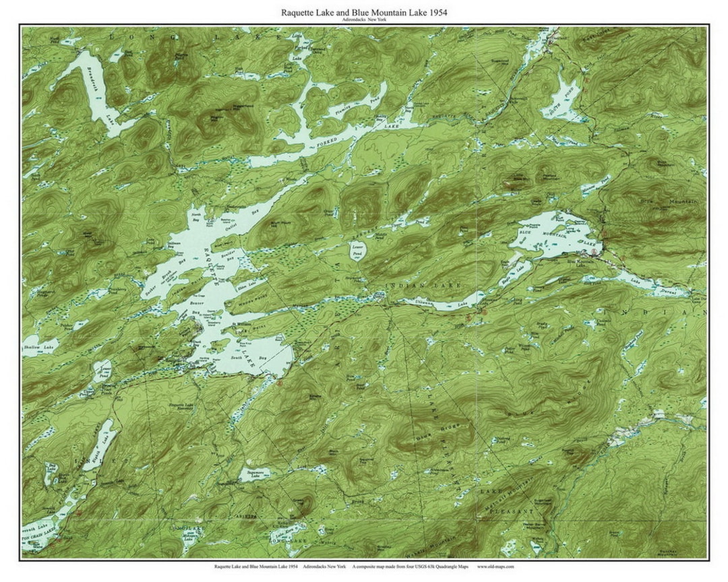Select the Blue Mountain Lake label
Viewport: 728px width, 582px height.
click(x=554, y=236)
